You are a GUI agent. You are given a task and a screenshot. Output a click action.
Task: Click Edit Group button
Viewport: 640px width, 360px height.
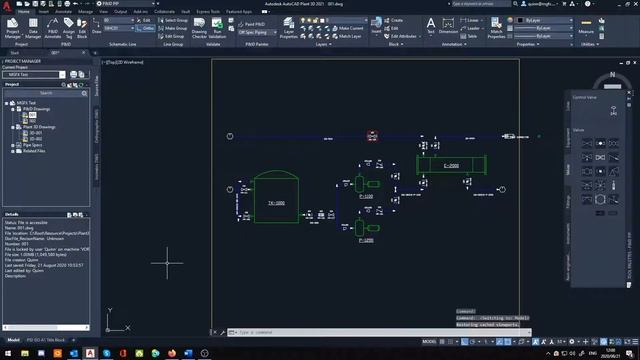(x=171, y=36)
